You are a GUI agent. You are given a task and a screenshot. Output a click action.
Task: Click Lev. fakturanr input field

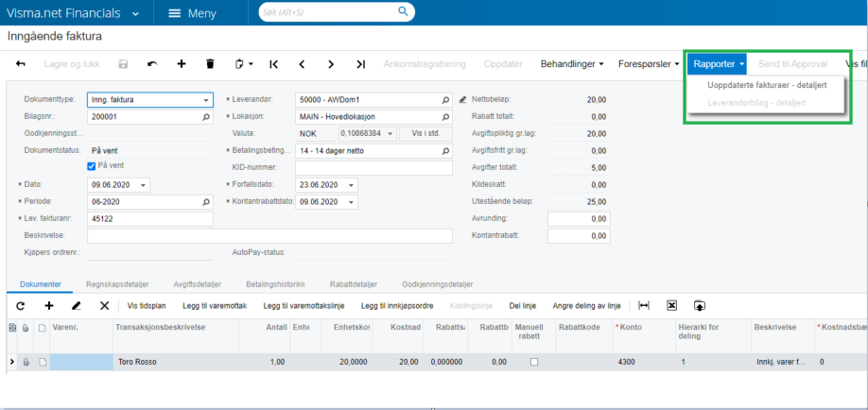coord(150,219)
